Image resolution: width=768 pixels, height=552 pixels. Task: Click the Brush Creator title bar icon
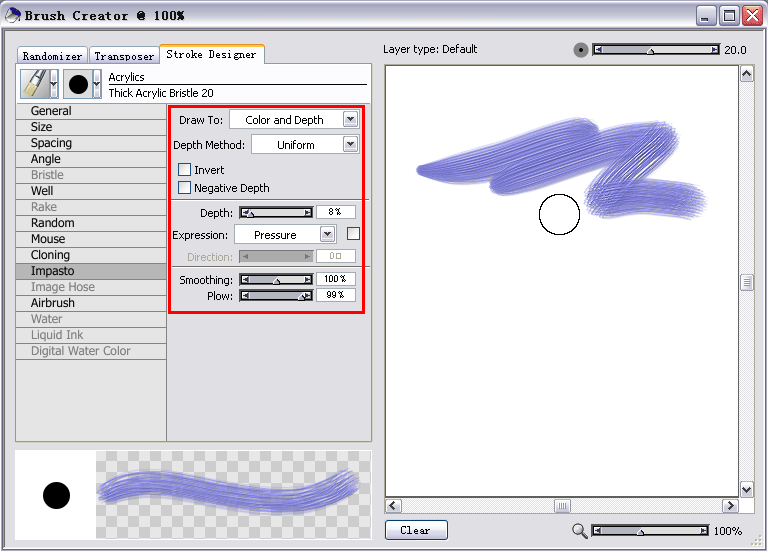[12, 15]
